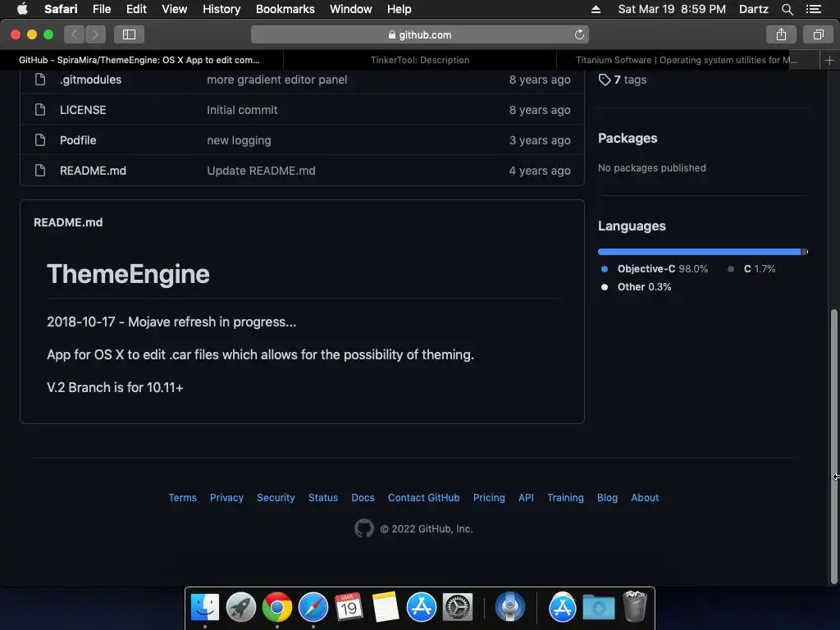The height and width of the screenshot is (630, 840).
Task: Click the .gitmodules file icon
Action: [x=40, y=80]
